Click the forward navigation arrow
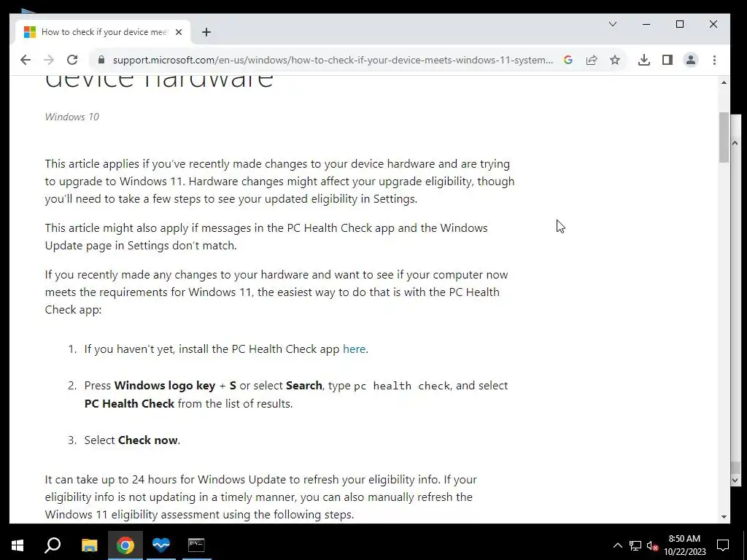This screenshot has height=560, width=747. [x=49, y=60]
